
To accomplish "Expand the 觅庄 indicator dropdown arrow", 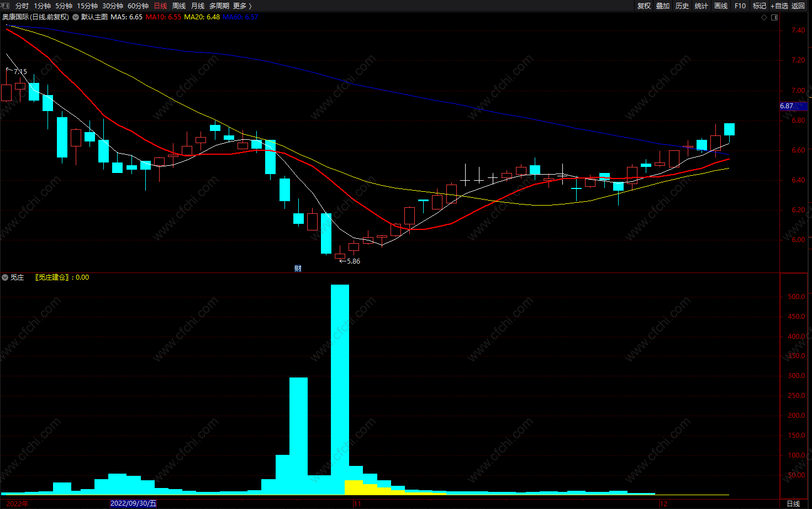I will pos(5,277).
